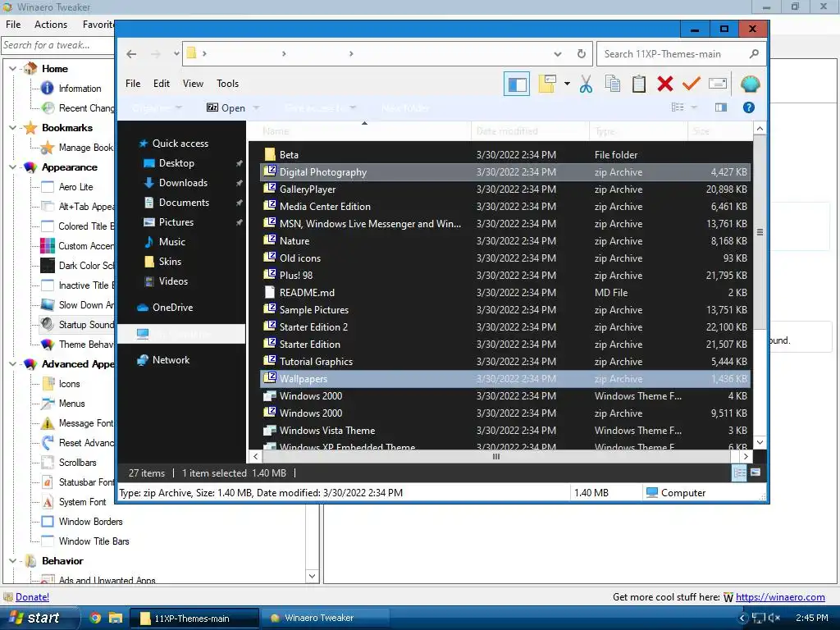Collapse the Behavior tree node

pyautogui.click(x=13, y=561)
